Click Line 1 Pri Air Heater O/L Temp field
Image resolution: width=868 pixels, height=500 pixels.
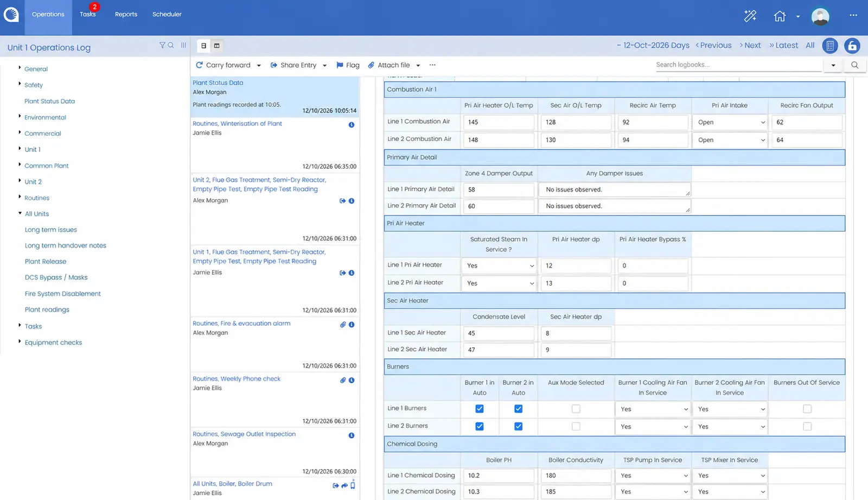pos(499,122)
